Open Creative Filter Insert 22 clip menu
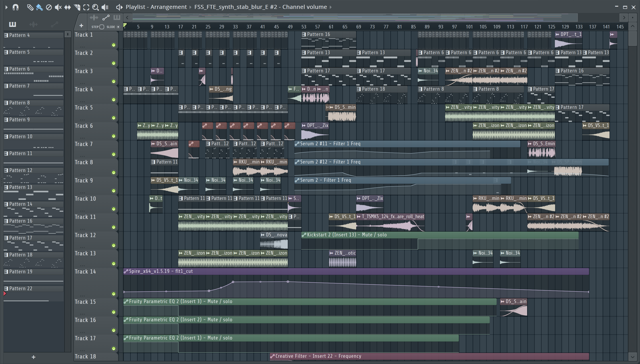This screenshot has height=364, width=640. [272, 356]
